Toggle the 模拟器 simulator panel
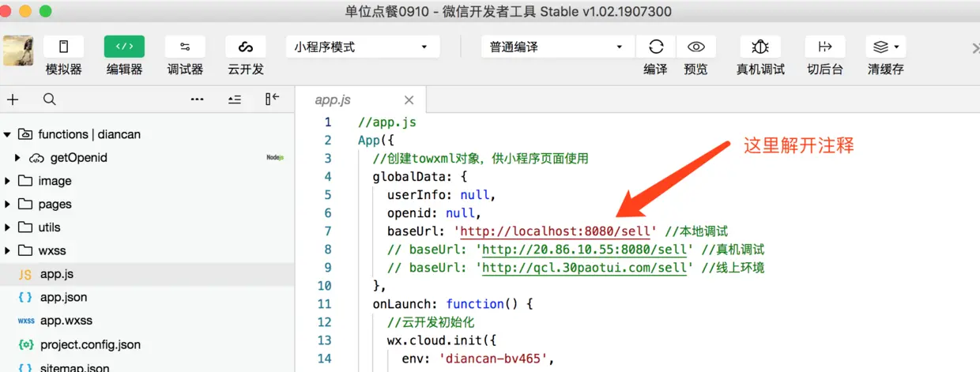Image resolution: width=980 pixels, height=372 pixels. [63, 47]
